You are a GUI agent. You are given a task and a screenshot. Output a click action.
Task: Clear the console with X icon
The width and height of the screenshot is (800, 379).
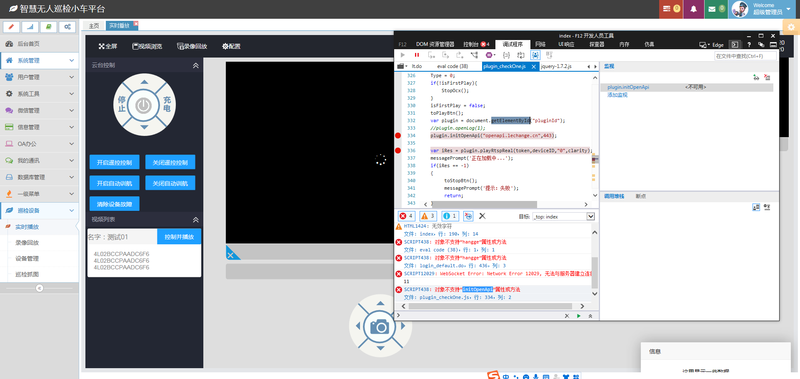pos(482,216)
